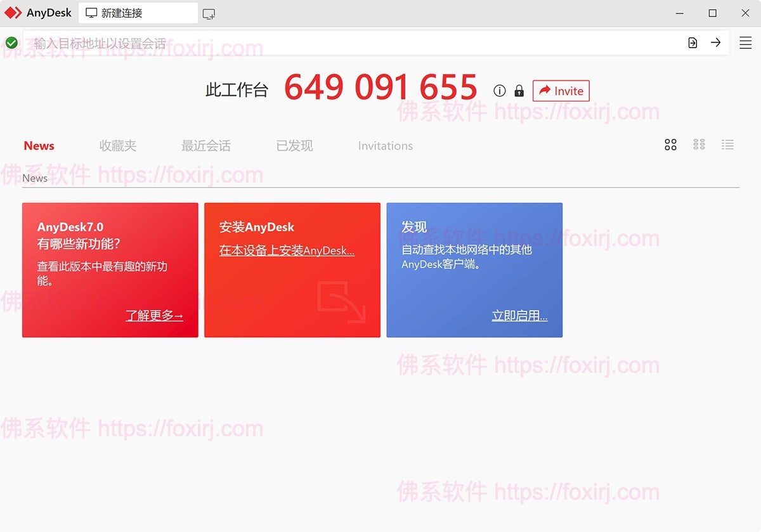This screenshot has width=761, height=532.
Task: Switch to the 收藏夹 tab
Action: click(118, 145)
